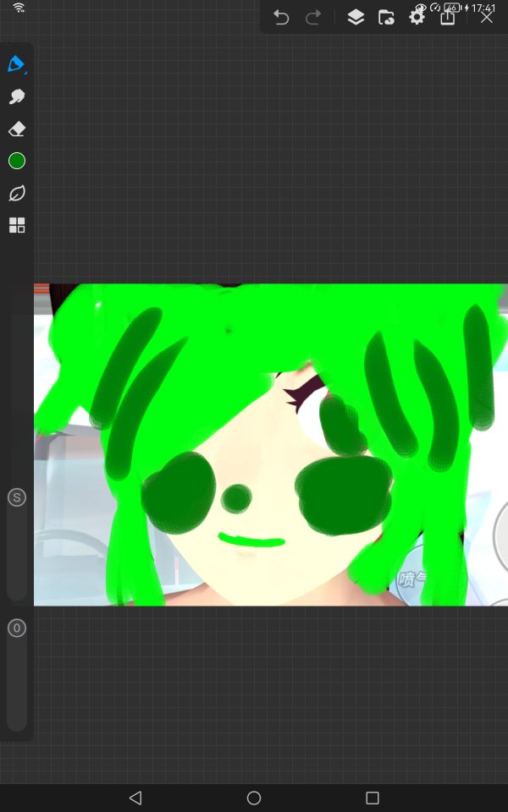The width and height of the screenshot is (508, 812).
Task: Tap the Wi-Fi status icon
Action: (x=19, y=8)
